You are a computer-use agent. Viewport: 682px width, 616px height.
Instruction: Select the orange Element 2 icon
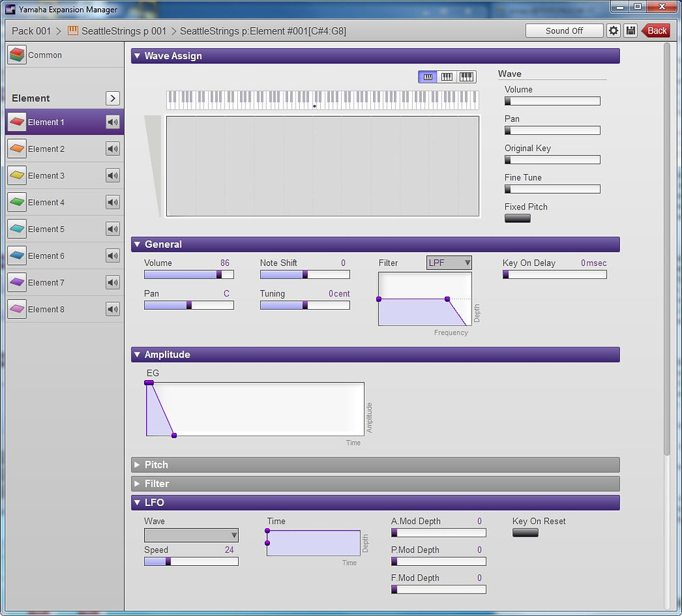click(17, 149)
